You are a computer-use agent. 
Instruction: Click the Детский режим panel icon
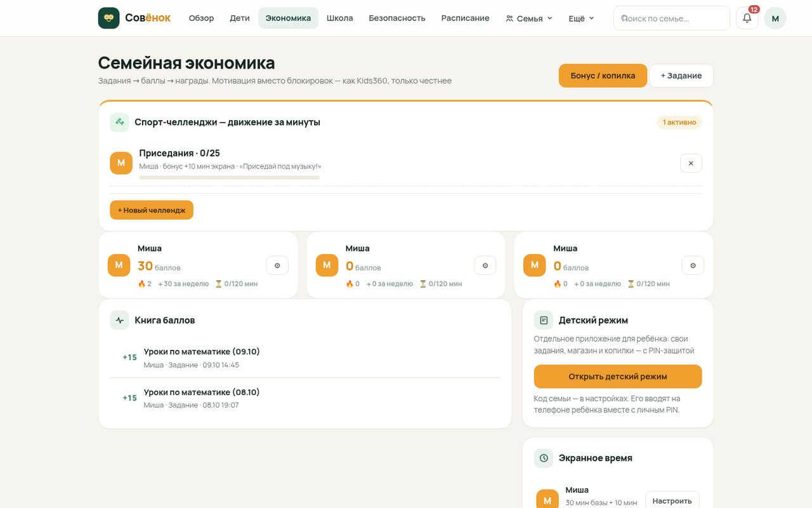(544, 320)
